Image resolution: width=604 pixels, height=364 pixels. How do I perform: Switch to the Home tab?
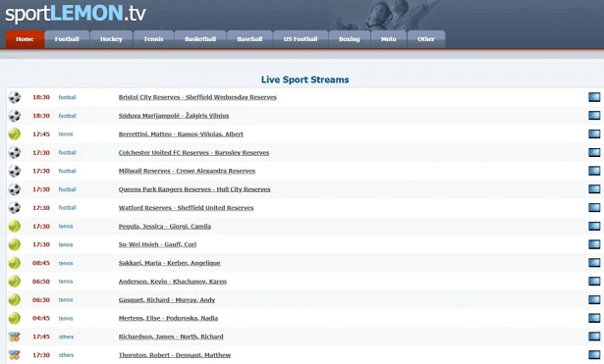(25, 39)
